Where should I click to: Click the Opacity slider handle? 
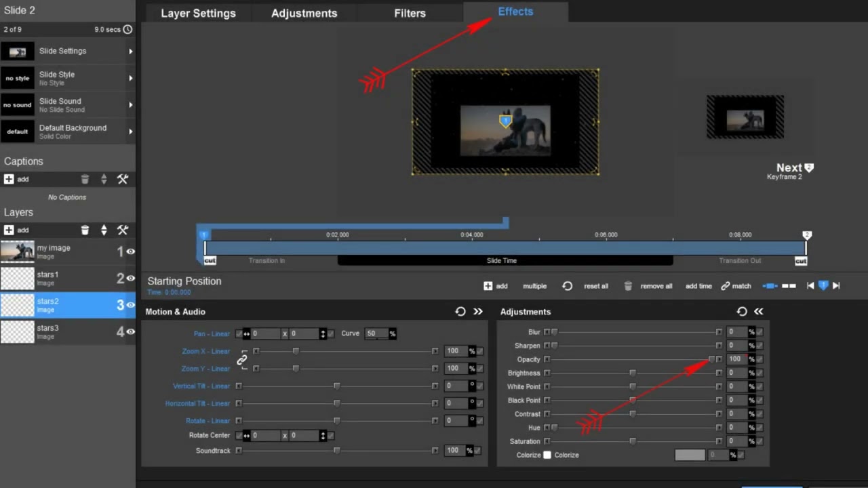pyautogui.click(x=711, y=359)
